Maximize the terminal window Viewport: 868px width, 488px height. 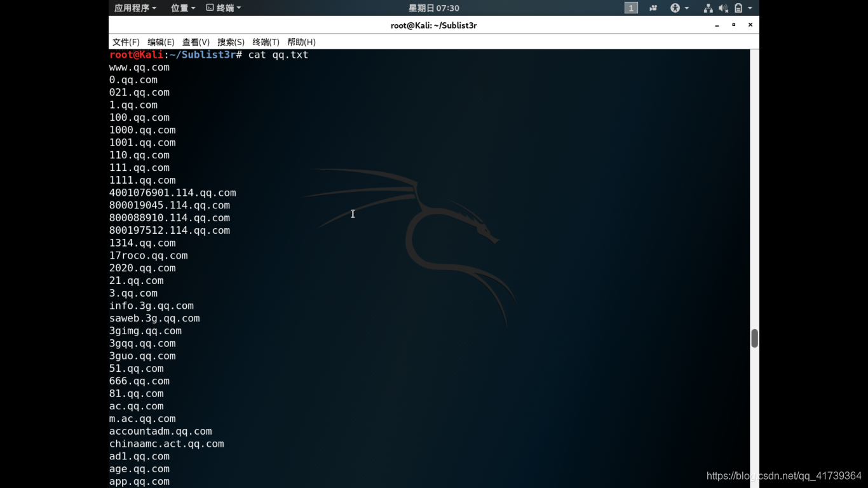733,25
